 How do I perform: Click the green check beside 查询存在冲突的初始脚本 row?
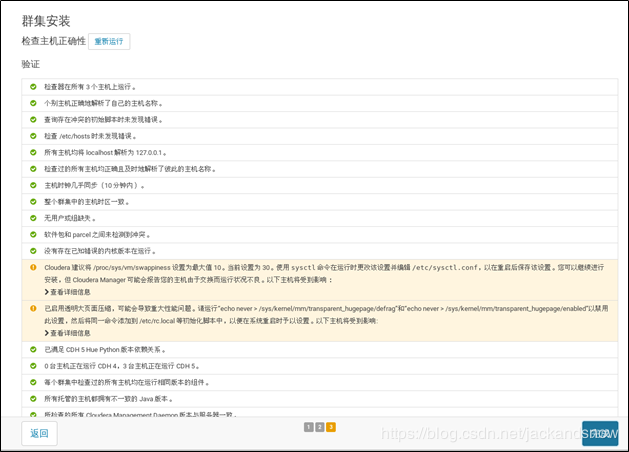point(33,120)
